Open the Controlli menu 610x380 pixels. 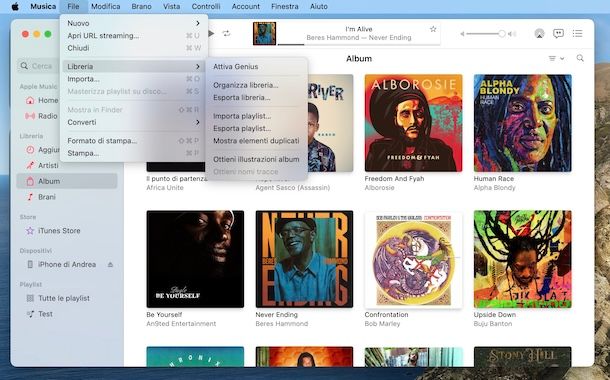tap(206, 6)
